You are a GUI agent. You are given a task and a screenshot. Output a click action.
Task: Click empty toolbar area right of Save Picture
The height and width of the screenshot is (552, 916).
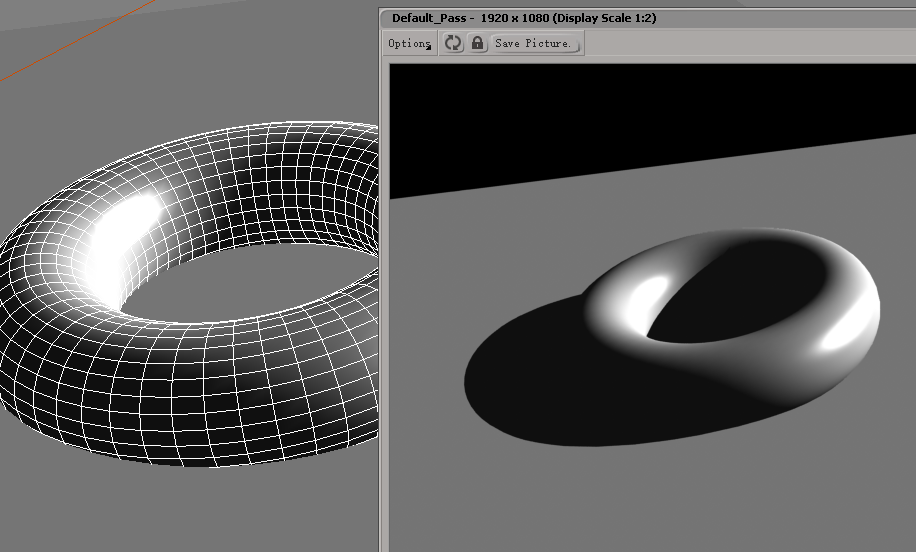[748, 44]
